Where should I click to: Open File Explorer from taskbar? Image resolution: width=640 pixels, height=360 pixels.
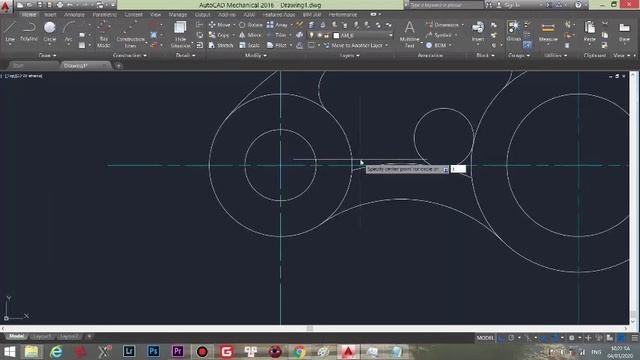tap(31, 351)
